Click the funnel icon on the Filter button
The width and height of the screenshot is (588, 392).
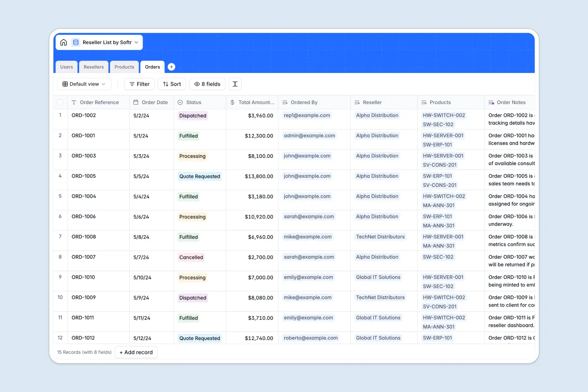[131, 84]
